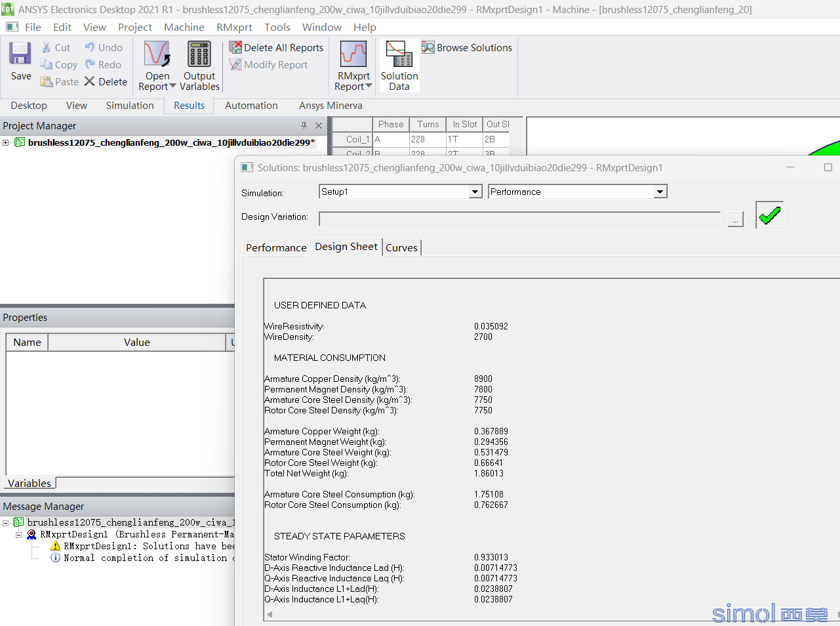Click the Modify Report icon
The height and width of the screenshot is (626, 840).
pyautogui.click(x=235, y=64)
